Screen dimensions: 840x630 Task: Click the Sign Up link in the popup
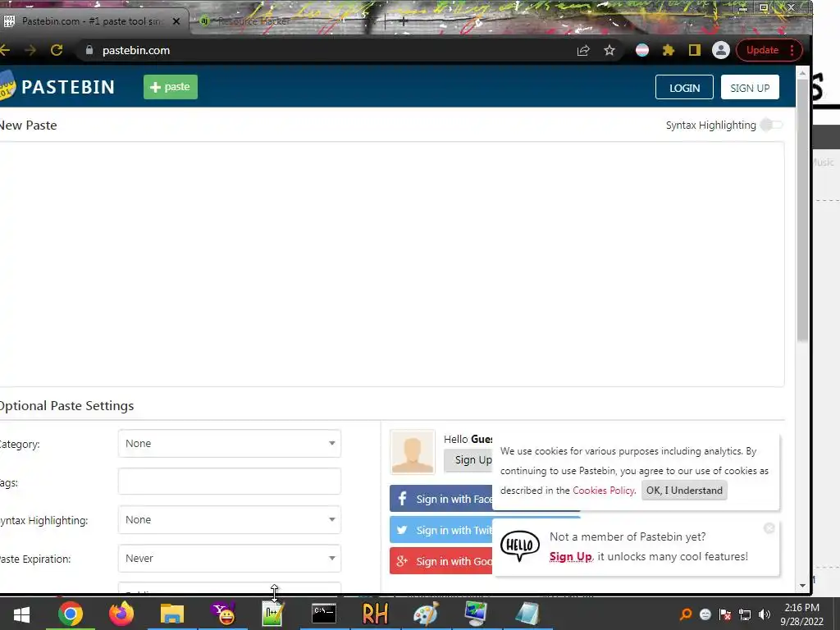point(571,557)
